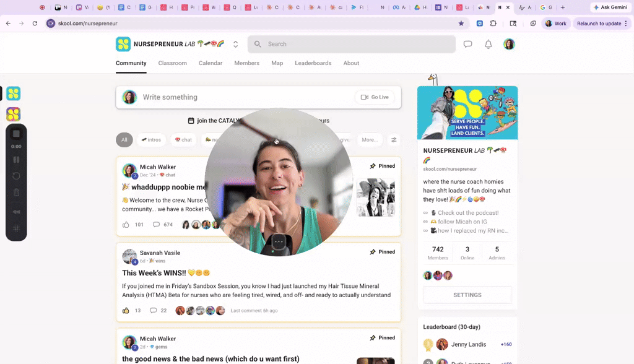Open the browser extensions puzzle icon

point(493,24)
